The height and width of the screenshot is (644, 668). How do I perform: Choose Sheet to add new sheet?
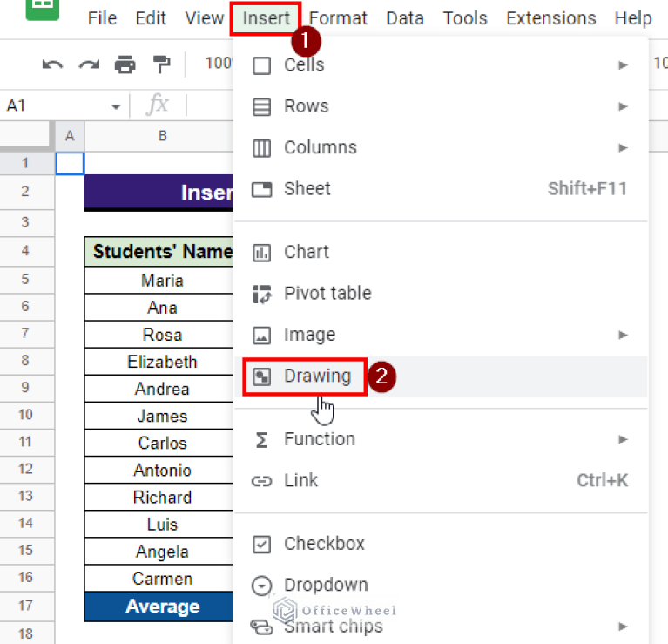[x=307, y=188]
